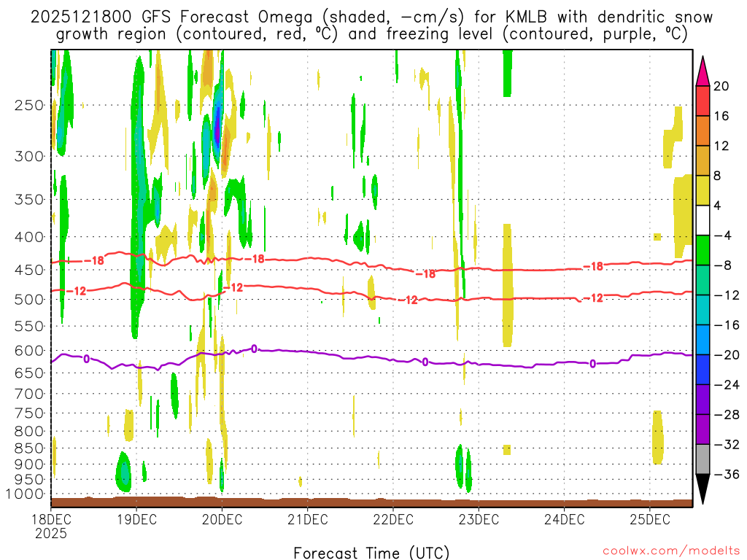
Task: Click the colorbar value label 16
Action: 721,116
